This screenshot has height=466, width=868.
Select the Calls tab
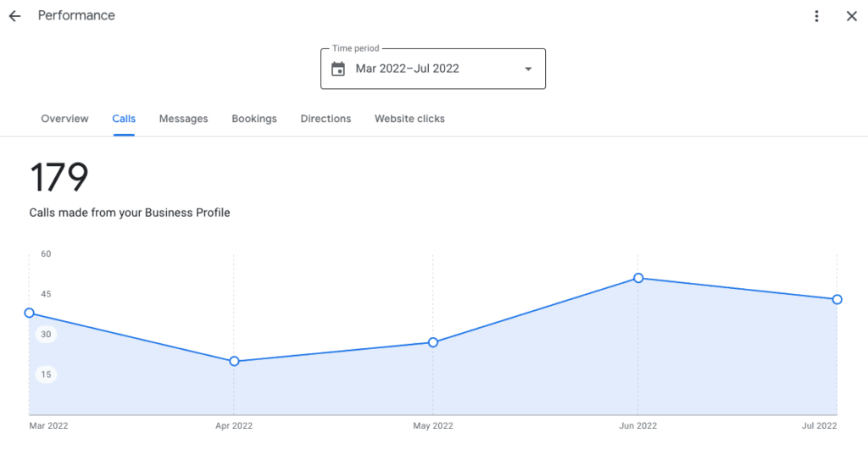(124, 119)
